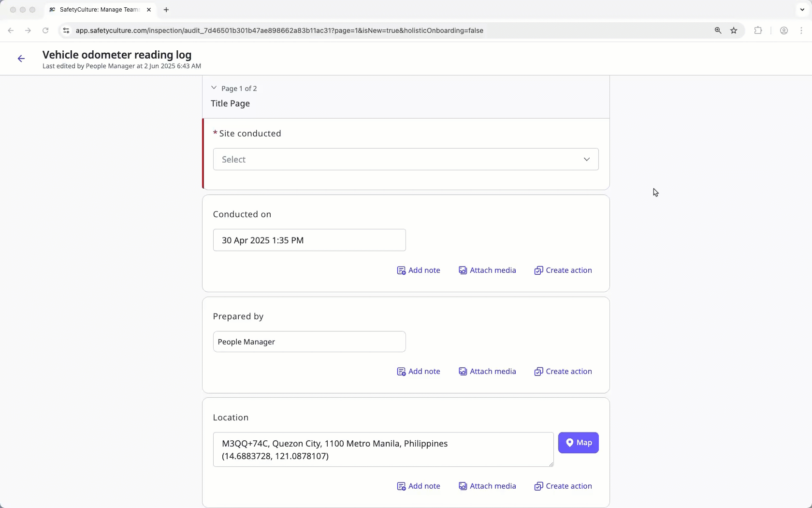
Task: Attach media under Prepared by
Action: [487, 372]
